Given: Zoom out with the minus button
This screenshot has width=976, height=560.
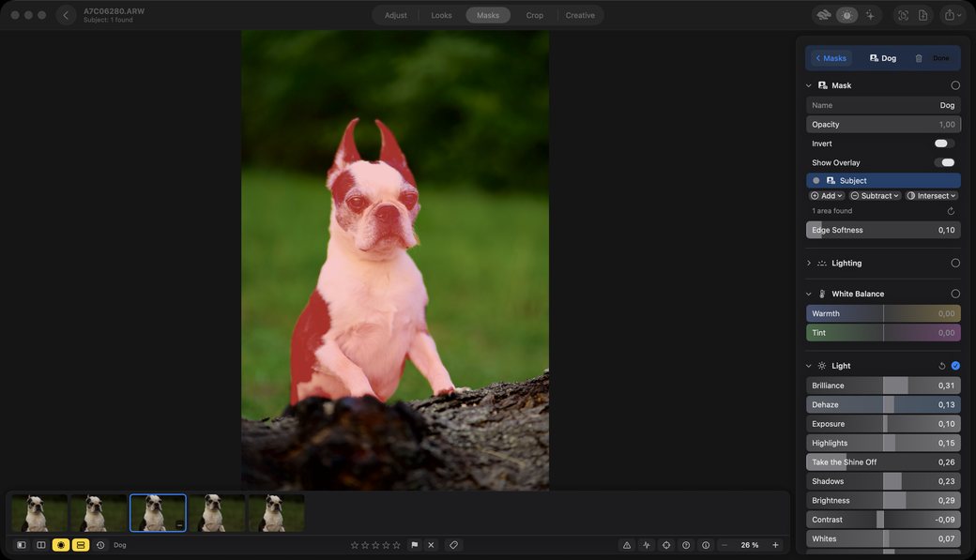Looking at the screenshot, I should coord(724,545).
